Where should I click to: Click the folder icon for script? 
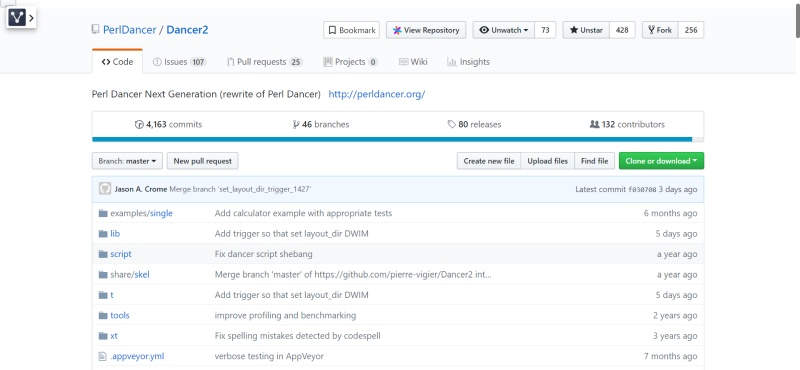103,254
